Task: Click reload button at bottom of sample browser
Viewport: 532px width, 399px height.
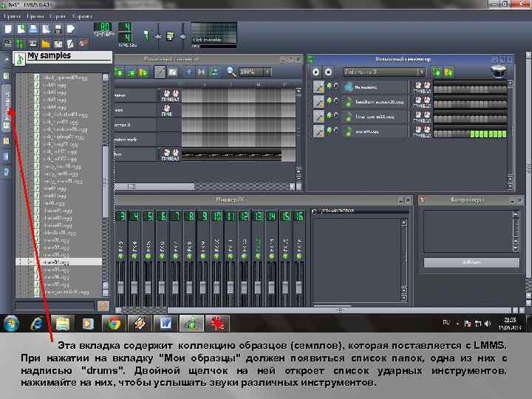Action: click(103, 305)
